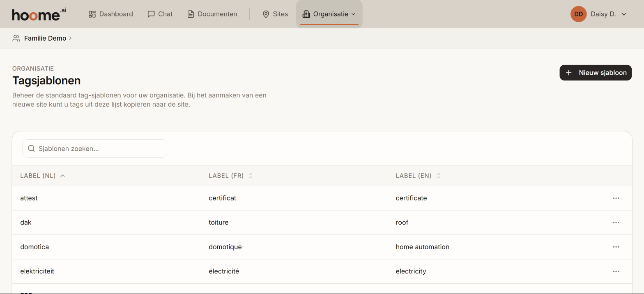Image resolution: width=644 pixels, height=294 pixels.
Task: Click the plus icon on Nieuw sjabloon
Action: click(x=569, y=73)
